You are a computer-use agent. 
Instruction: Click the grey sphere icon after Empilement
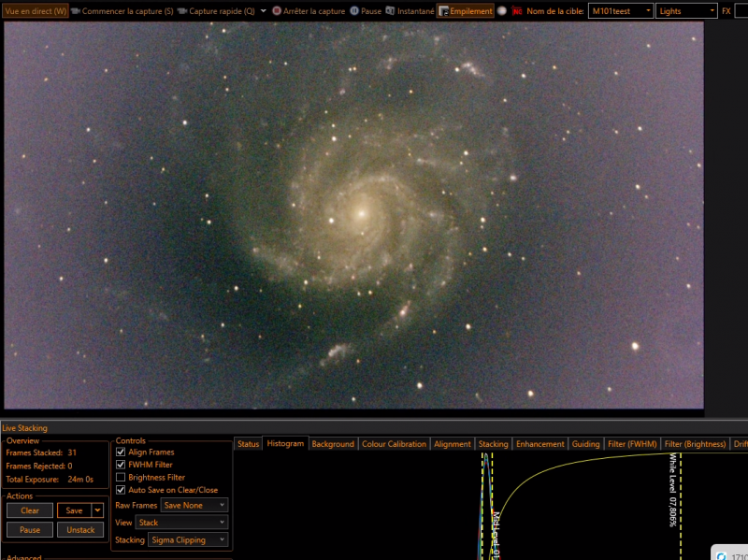click(x=502, y=11)
